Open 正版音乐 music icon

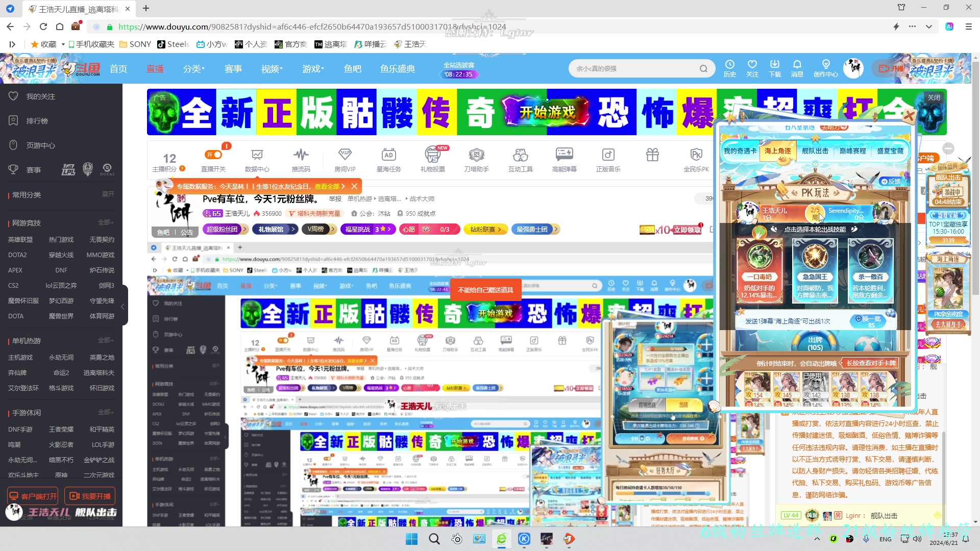click(x=608, y=160)
